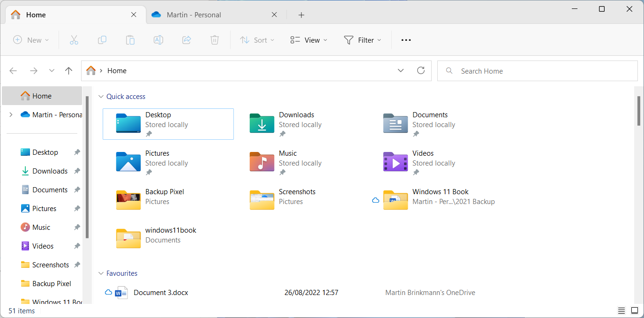Collapse the Quick access section

(x=101, y=96)
